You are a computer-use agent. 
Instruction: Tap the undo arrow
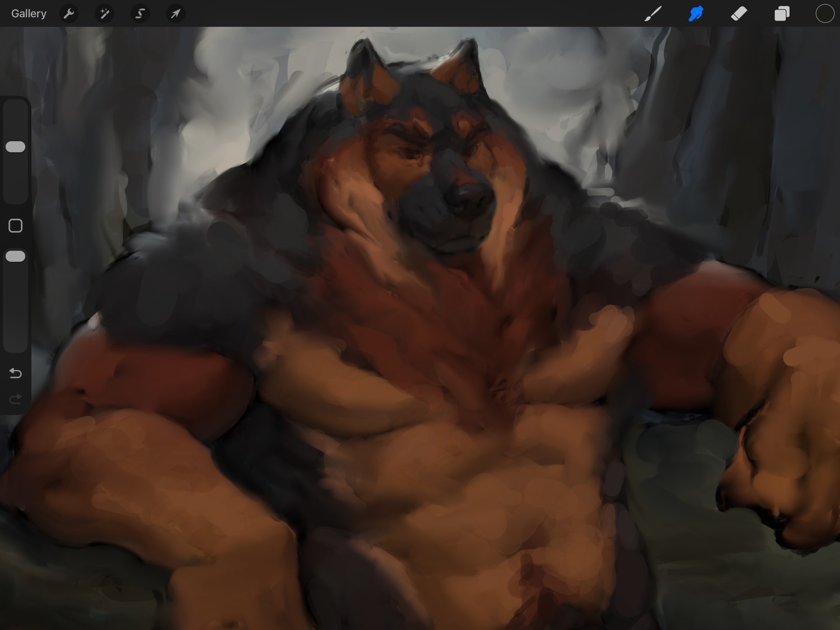click(x=16, y=373)
